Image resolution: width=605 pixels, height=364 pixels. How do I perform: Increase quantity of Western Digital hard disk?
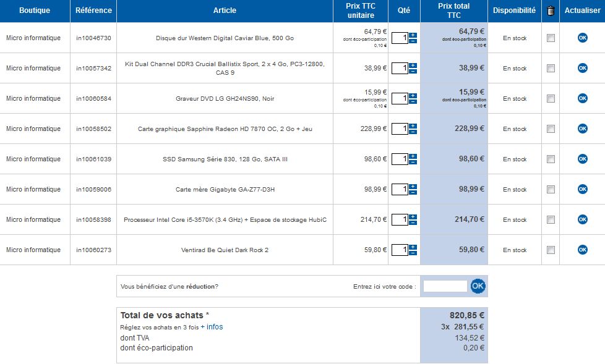pos(413,35)
